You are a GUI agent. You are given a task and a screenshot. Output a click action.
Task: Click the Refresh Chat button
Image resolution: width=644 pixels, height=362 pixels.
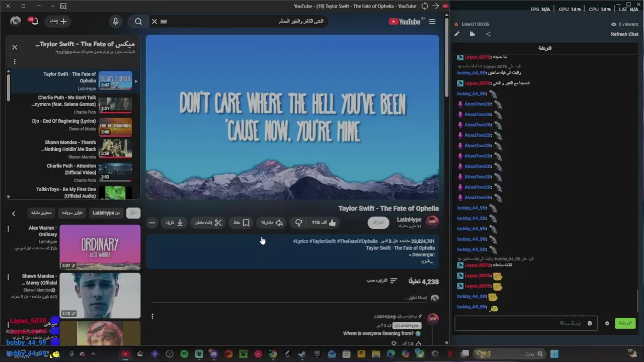[624, 34]
